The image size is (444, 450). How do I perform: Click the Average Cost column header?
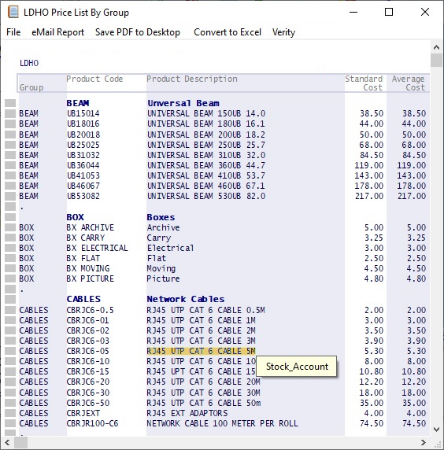pyautogui.click(x=408, y=83)
